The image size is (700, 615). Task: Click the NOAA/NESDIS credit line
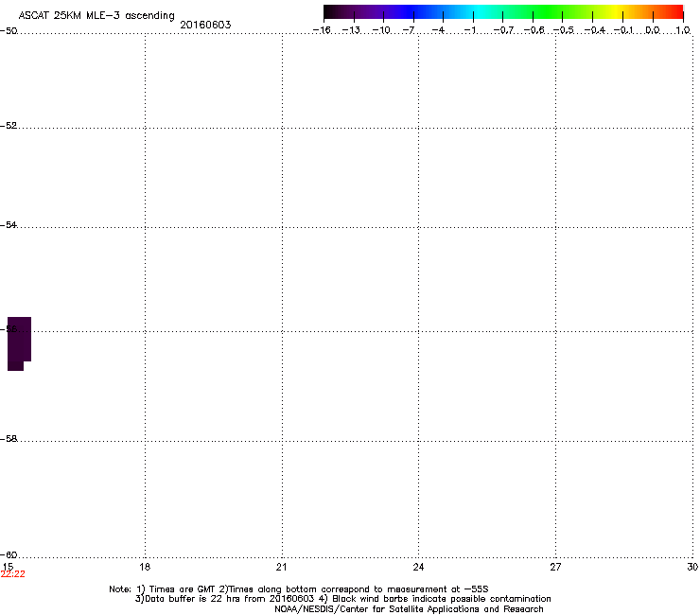coord(409,609)
